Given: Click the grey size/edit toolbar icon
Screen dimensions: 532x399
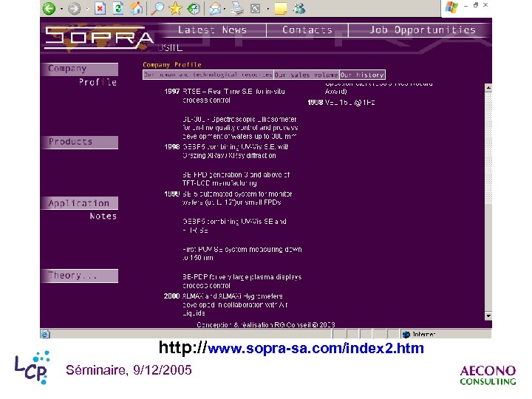Looking at the screenshot, I should coord(255,8).
